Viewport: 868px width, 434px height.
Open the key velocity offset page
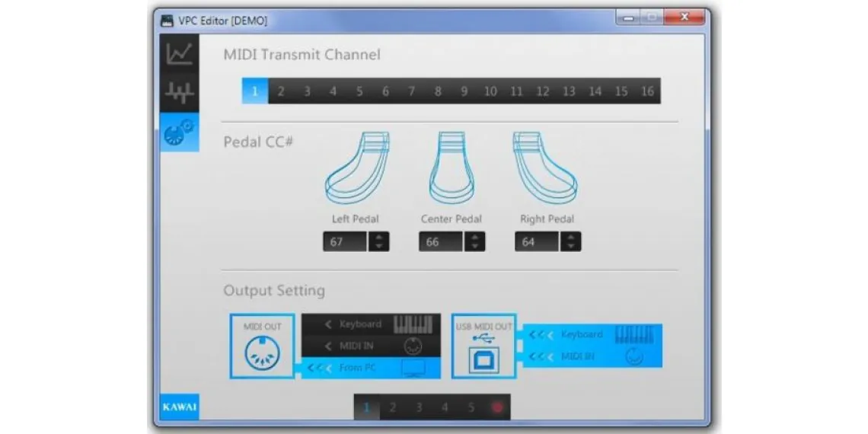(x=180, y=93)
